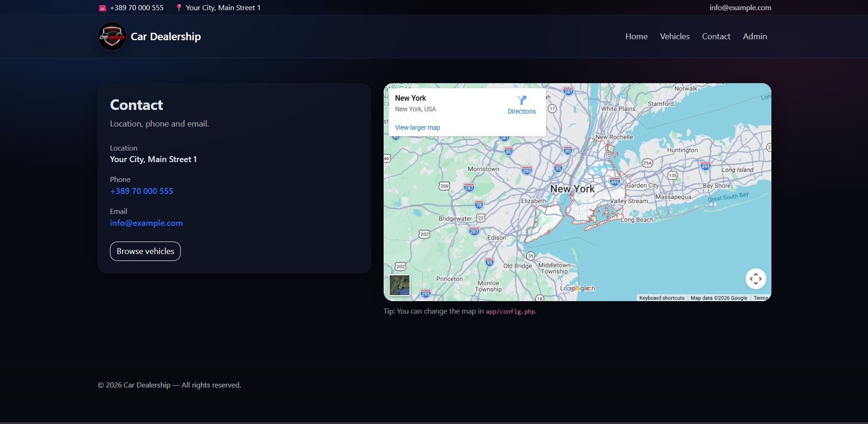Open the Vehicles page from navigation
The width and height of the screenshot is (868, 424).
coord(674,36)
